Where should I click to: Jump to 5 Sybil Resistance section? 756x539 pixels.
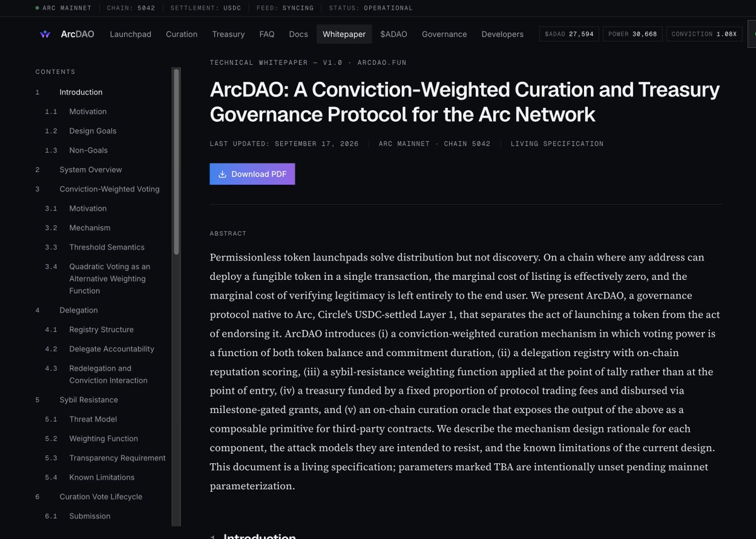(x=89, y=400)
